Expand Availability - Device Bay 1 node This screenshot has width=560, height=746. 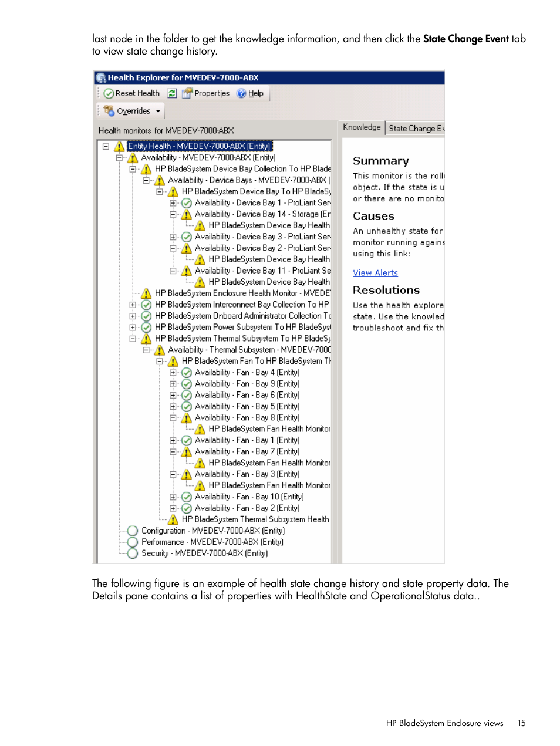(173, 203)
